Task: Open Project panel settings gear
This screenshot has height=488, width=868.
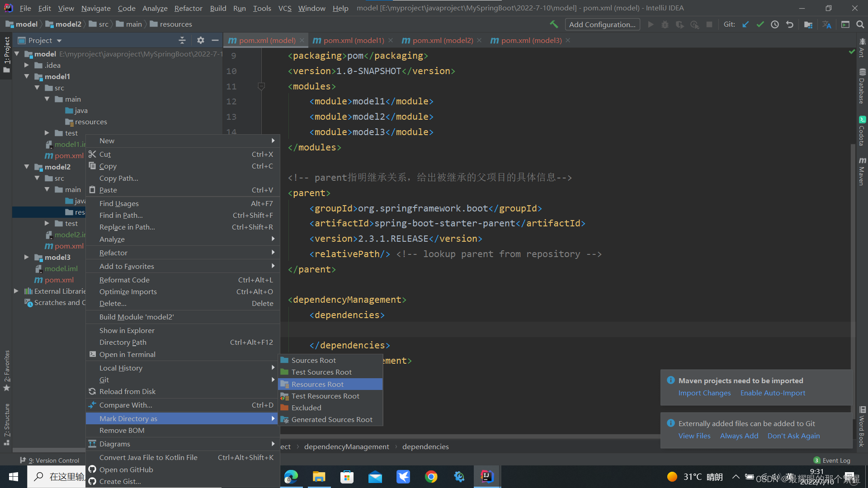Action: coord(201,40)
